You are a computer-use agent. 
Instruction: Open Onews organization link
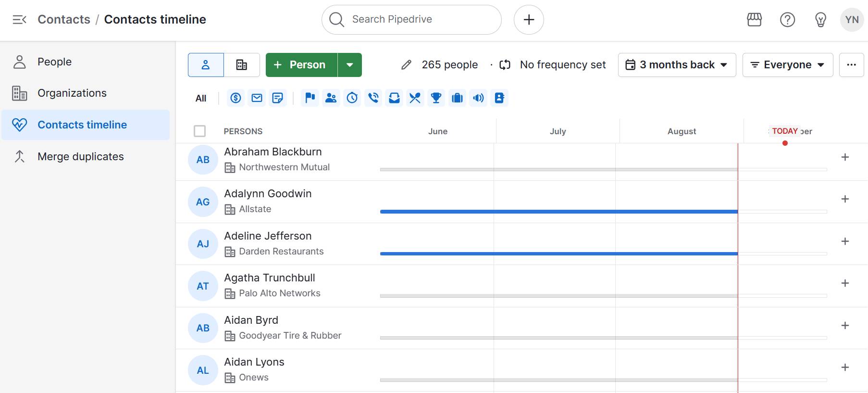[253, 377]
